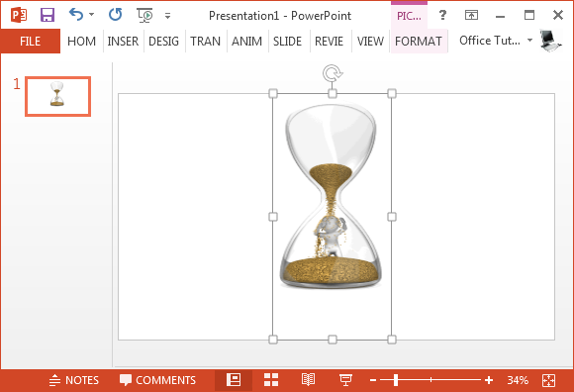The height and width of the screenshot is (392, 574).
Task: Click the Save icon in Quick Access Toolbar
Action: click(48, 16)
